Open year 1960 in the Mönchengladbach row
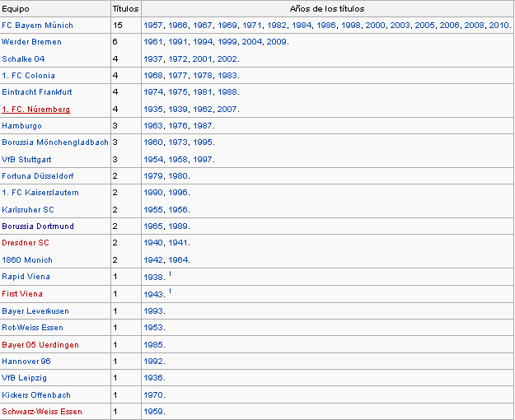Screen dimensions: 515x420 coord(153,142)
